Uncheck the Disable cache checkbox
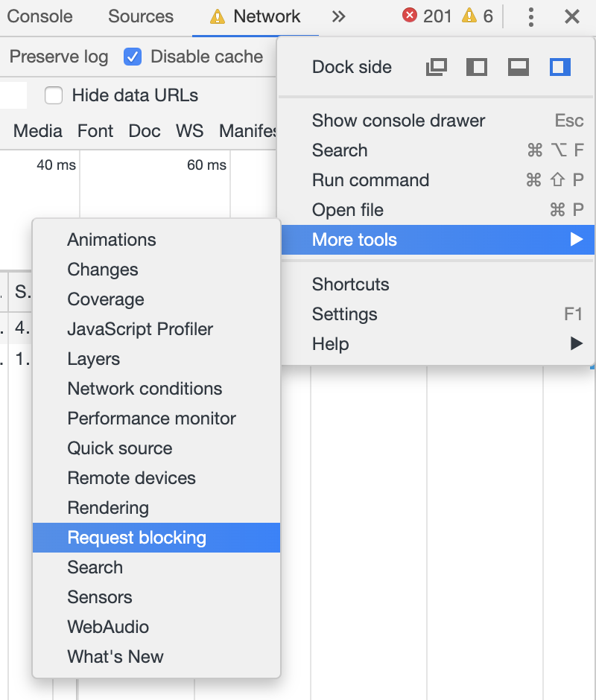 click(133, 57)
